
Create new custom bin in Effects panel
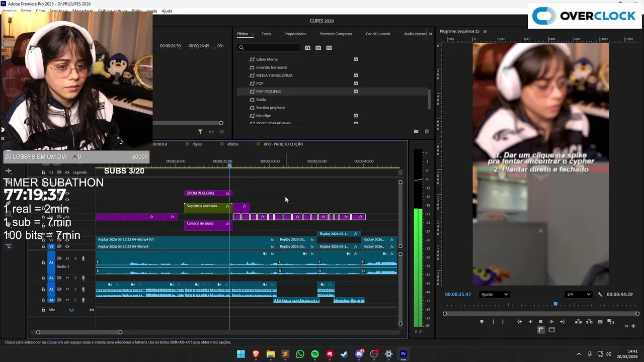[x=416, y=131]
